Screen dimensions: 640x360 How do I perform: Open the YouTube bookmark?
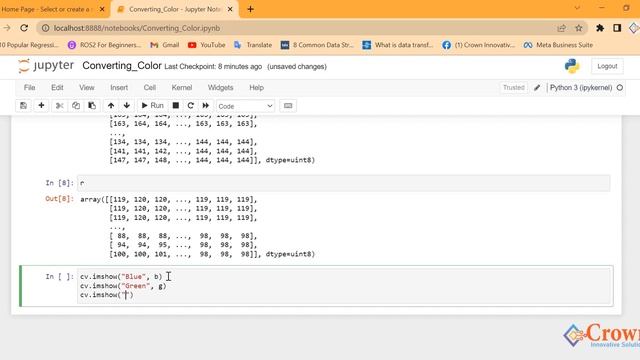[x=207, y=45]
